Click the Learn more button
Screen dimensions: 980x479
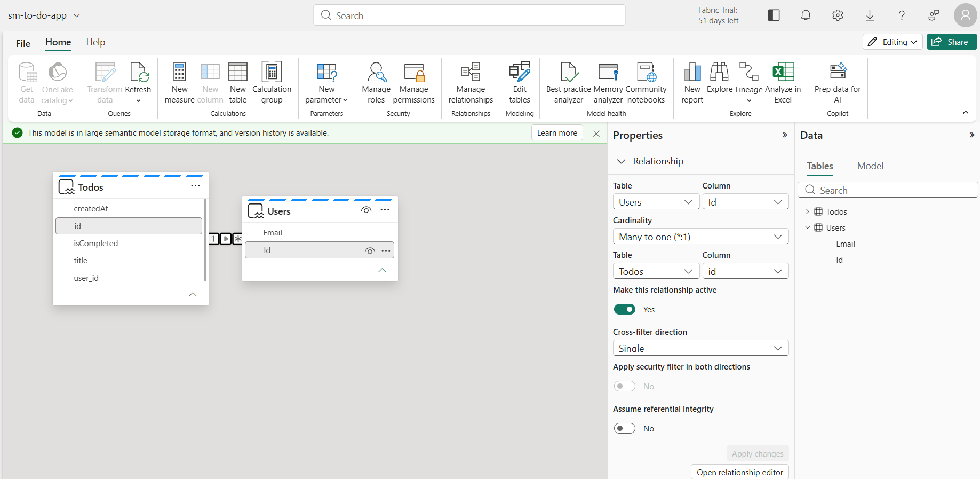pyautogui.click(x=557, y=132)
